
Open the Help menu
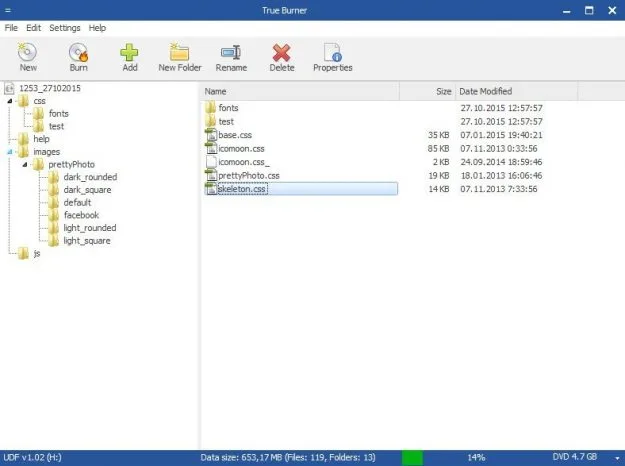pos(97,28)
